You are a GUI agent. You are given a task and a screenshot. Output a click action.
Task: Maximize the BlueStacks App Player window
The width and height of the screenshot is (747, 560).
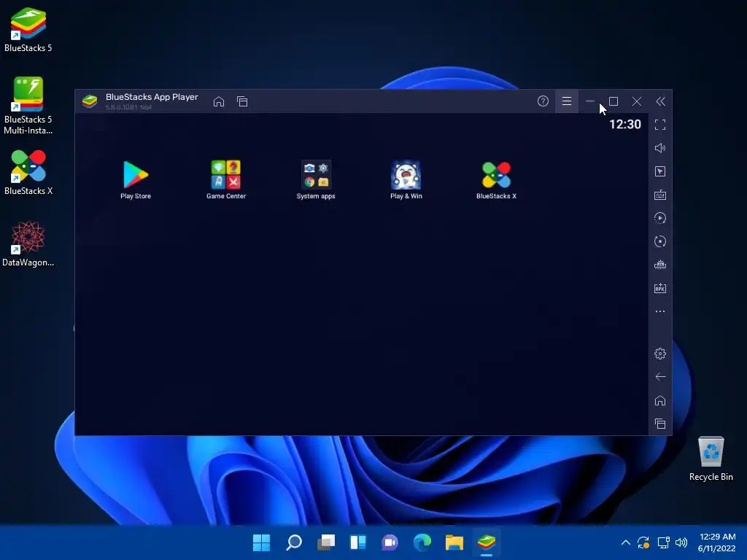coord(614,101)
